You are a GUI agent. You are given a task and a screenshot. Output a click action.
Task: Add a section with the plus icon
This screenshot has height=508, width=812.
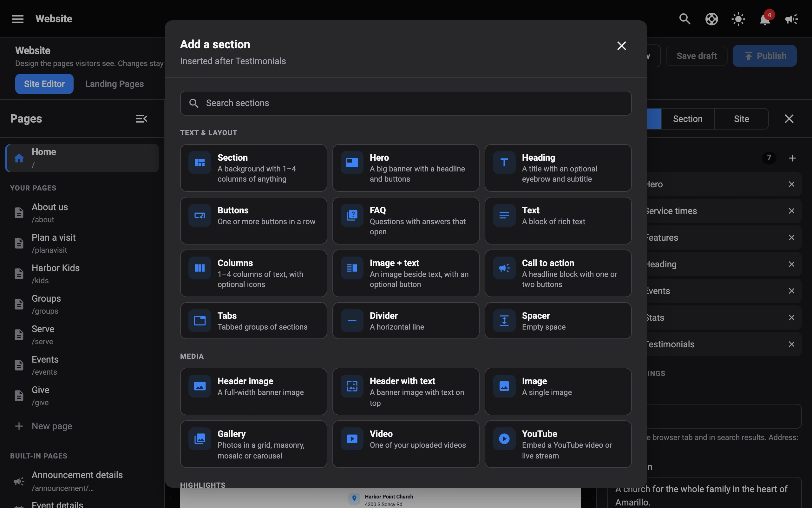pyautogui.click(x=792, y=158)
